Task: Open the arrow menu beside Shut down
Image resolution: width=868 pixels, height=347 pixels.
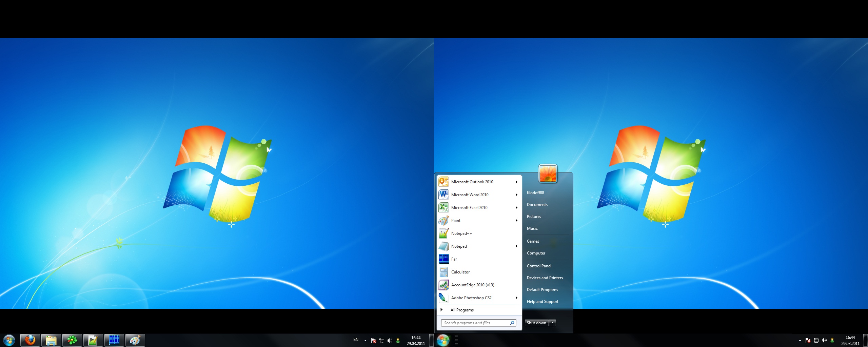Action: [552, 323]
